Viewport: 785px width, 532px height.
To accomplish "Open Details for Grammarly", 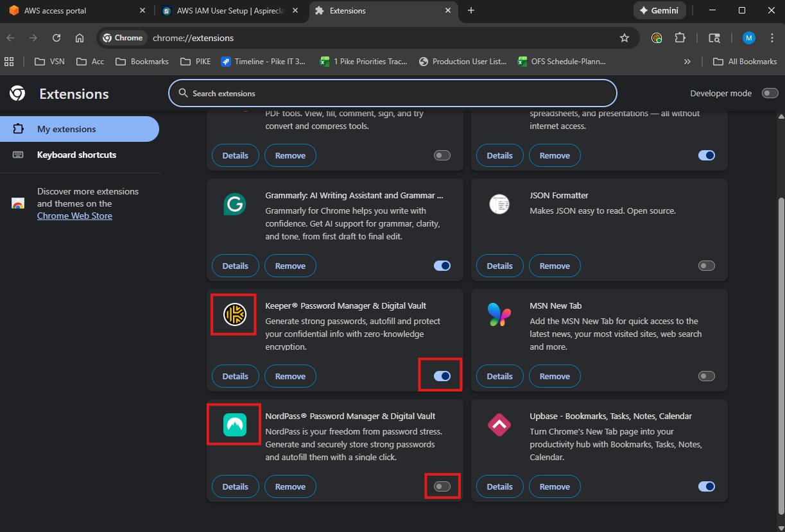I will (235, 266).
